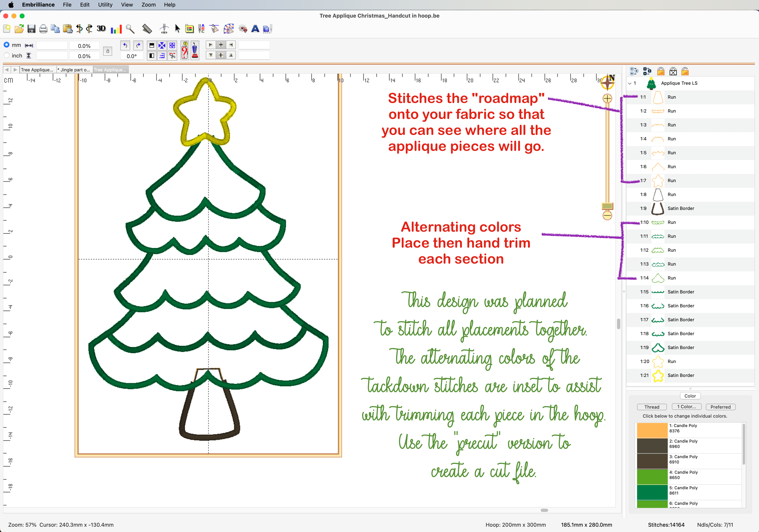The width and height of the screenshot is (759, 532).
Task: Click the 3D view toolbar icon
Action: (x=101, y=29)
